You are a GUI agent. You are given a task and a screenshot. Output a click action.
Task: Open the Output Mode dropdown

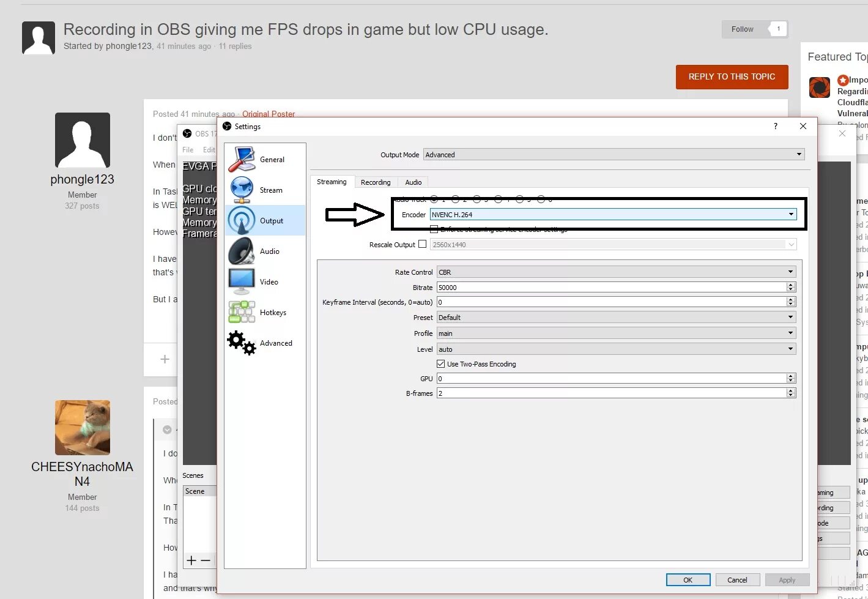[x=614, y=155]
